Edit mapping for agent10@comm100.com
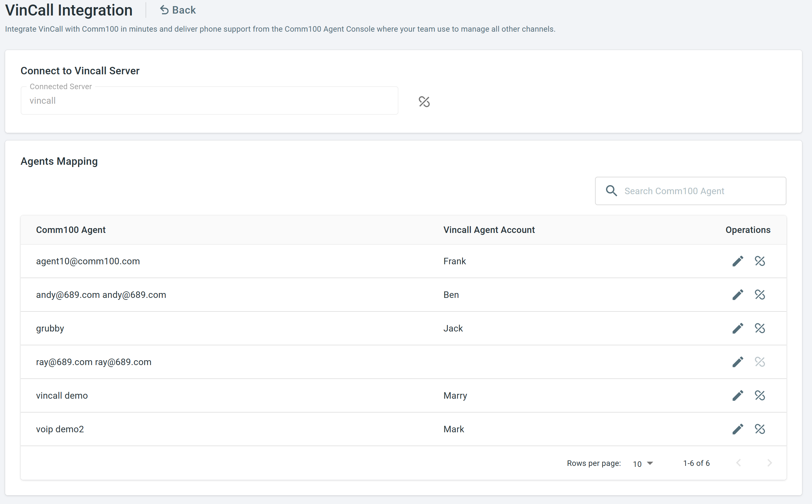 (x=738, y=261)
